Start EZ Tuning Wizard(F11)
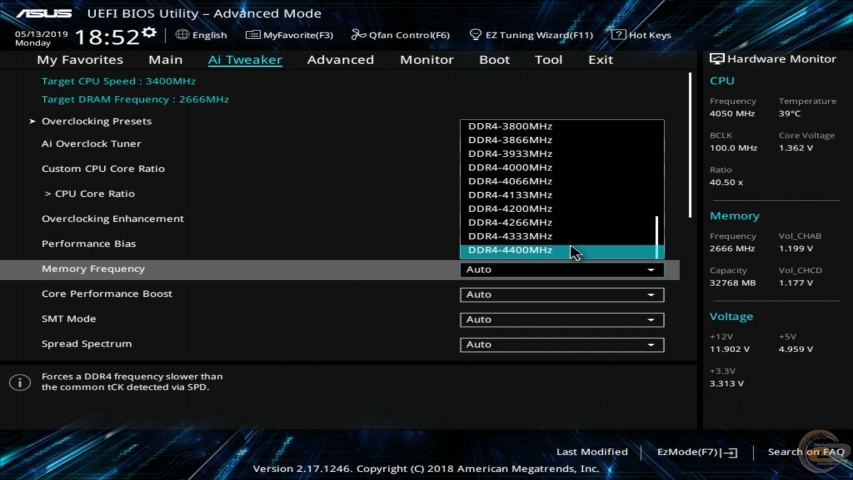853x480 pixels. click(539, 35)
